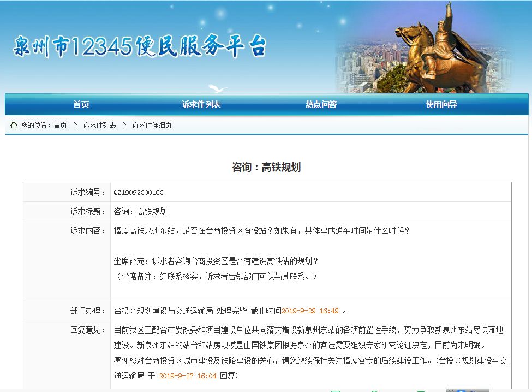Click the 诉求标题 row label
532x392 pixels.
88,211
